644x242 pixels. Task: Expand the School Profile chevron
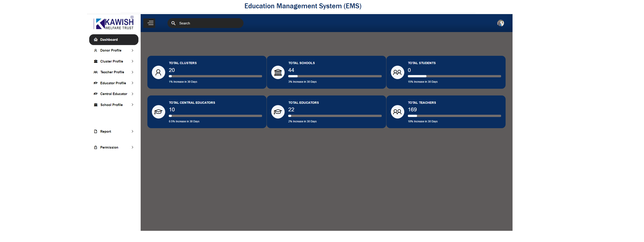tap(132, 105)
